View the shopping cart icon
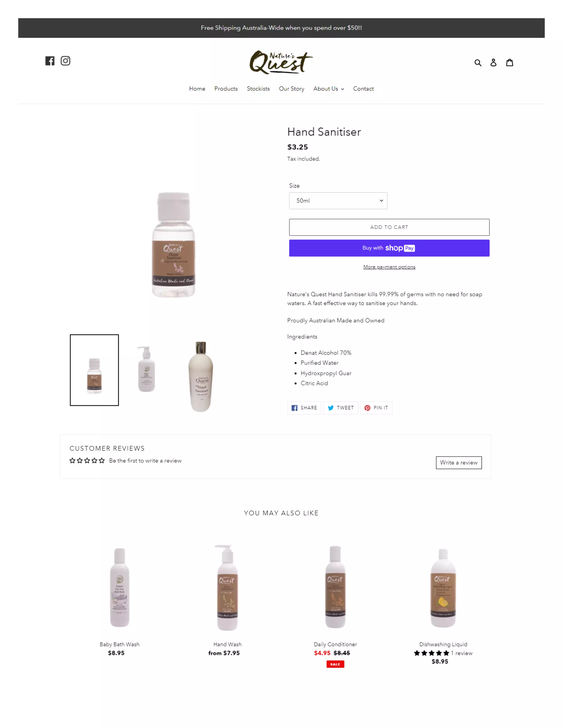Screen dimensions: 563x728 pyautogui.click(x=509, y=62)
